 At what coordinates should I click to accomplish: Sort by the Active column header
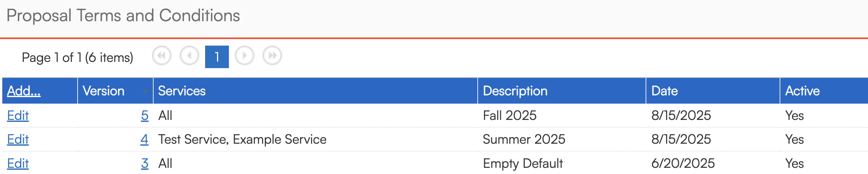[x=802, y=91]
